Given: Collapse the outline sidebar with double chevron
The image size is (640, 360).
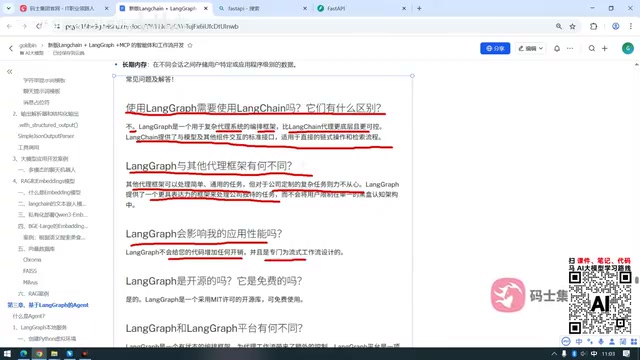Looking at the screenshot, I should 9,71.
